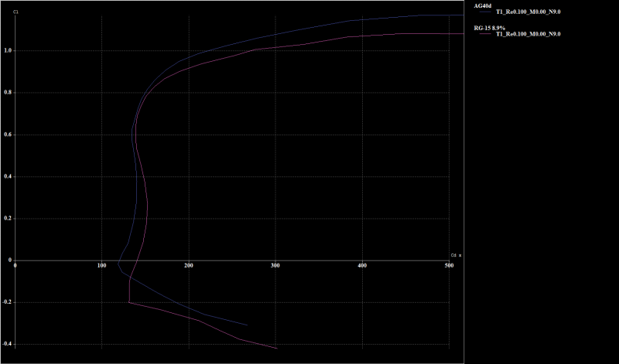Click the 0.8 tick label on y-axis
This screenshot has height=364, width=619.
(7, 92)
